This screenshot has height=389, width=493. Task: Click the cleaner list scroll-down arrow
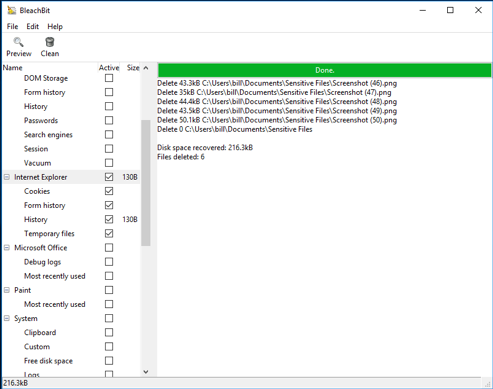point(146,372)
